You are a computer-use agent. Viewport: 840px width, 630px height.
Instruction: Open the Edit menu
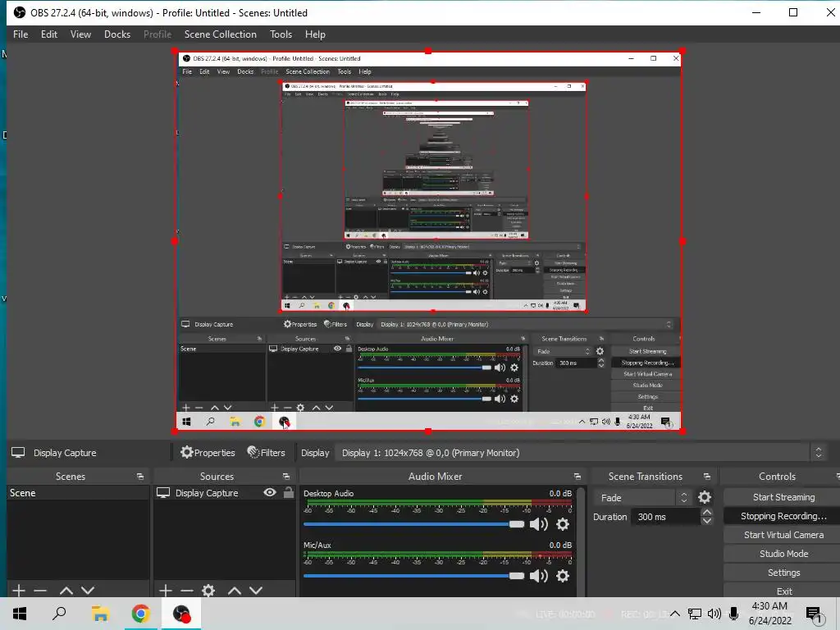(48, 34)
